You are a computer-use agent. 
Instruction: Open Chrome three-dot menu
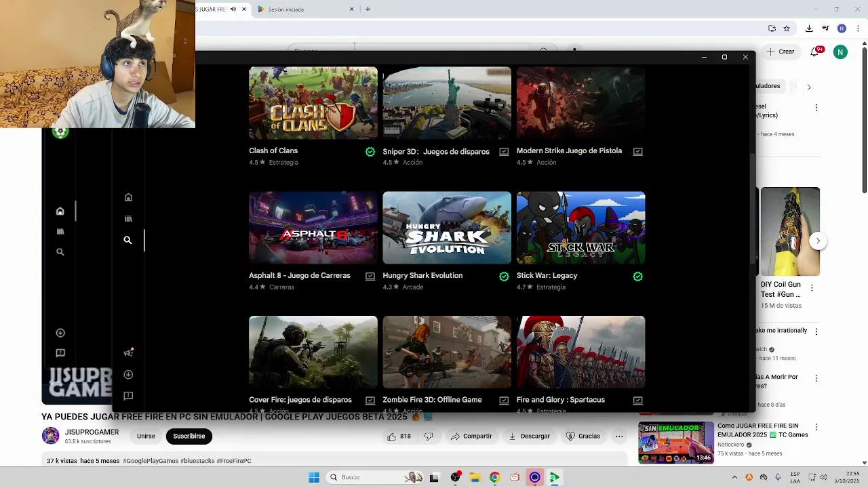[x=856, y=28]
